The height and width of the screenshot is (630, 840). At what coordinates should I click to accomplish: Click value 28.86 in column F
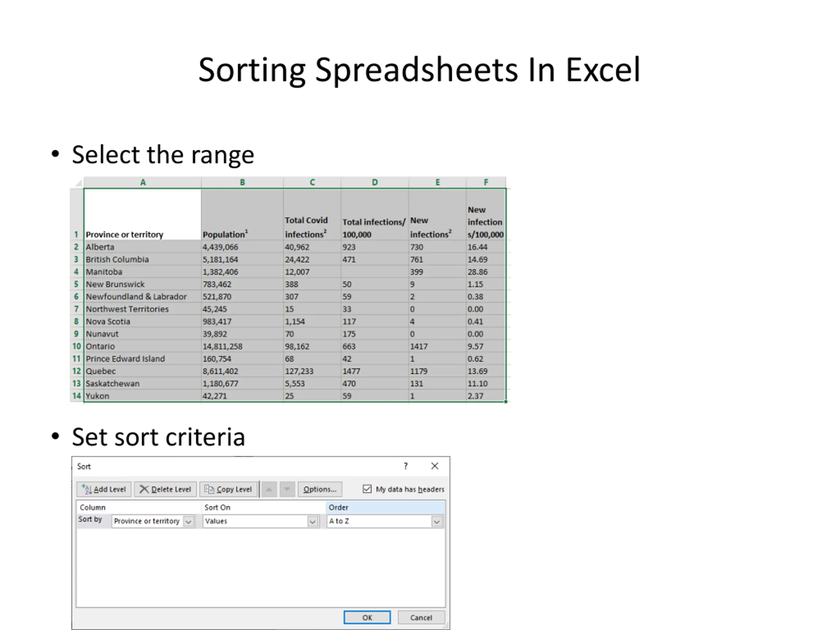pyautogui.click(x=486, y=272)
